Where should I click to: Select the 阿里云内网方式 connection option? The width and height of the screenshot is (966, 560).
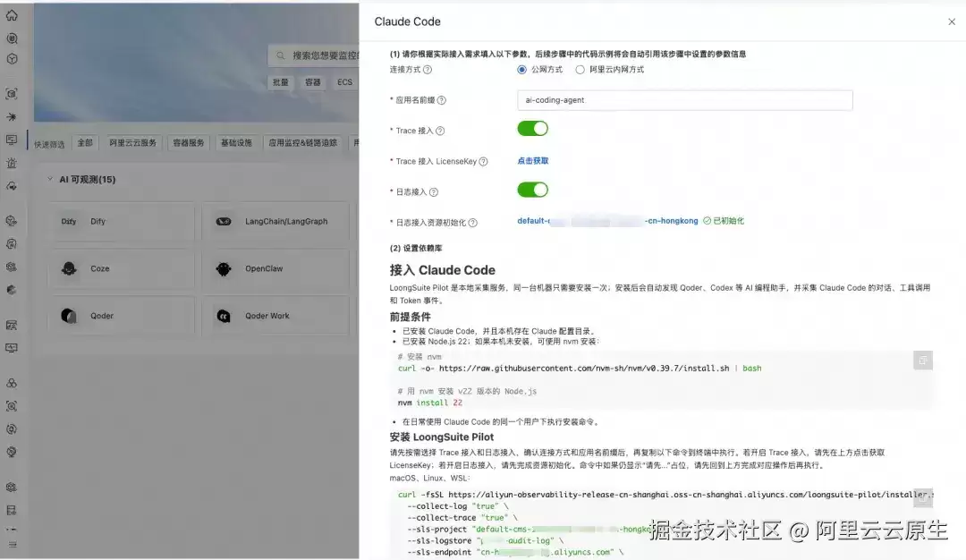(580, 70)
